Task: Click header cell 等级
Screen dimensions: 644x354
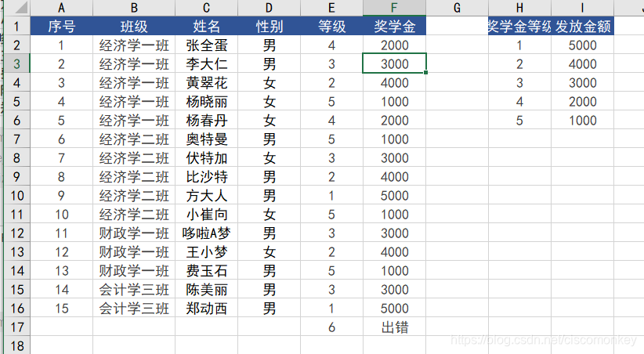Action: (x=332, y=27)
